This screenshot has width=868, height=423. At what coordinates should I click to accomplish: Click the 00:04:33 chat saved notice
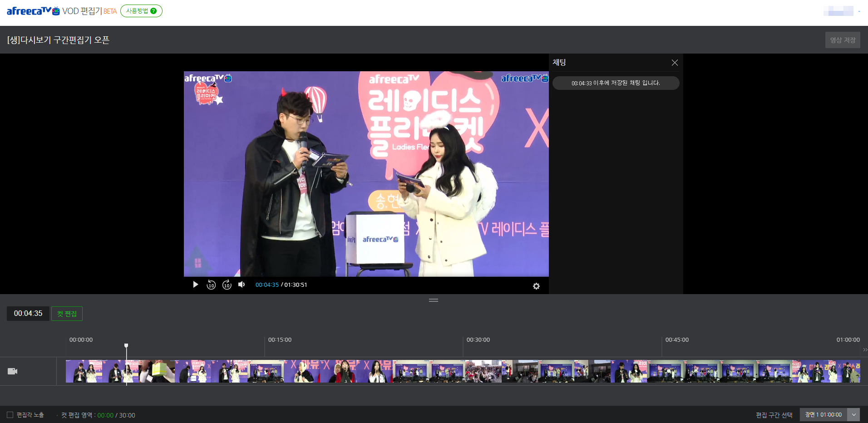[616, 83]
